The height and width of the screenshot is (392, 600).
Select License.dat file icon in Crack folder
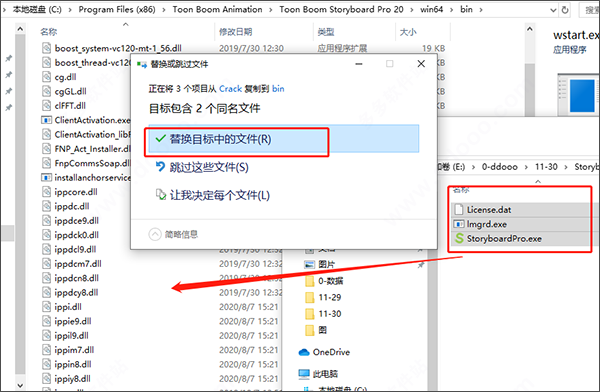click(459, 209)
